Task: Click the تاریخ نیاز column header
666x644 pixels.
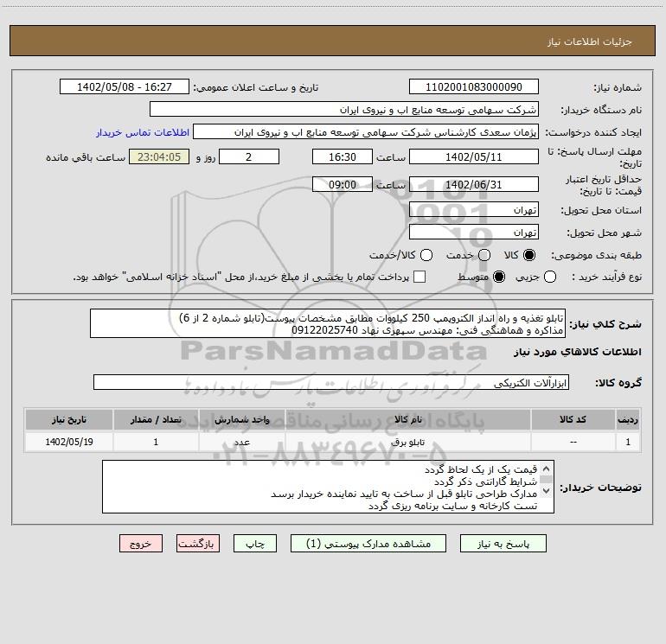Action: click(x=69, y=419)
